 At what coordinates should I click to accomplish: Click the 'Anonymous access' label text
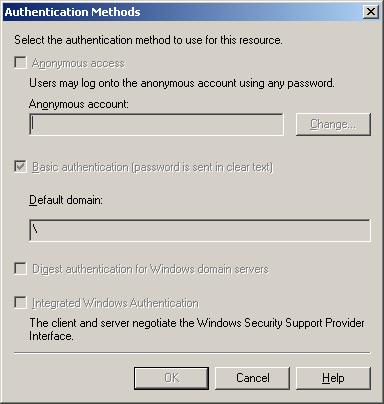[78, 63]
